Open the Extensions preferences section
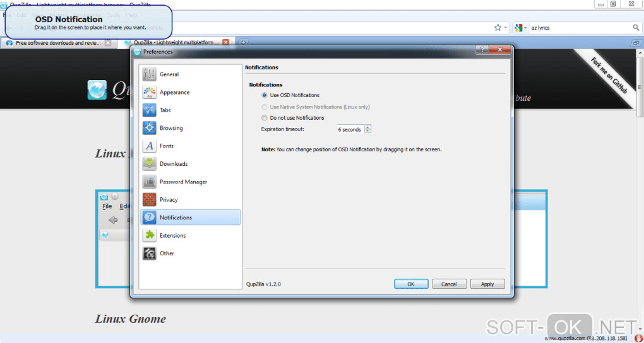Image resolution: width=644 pixels, height=343 pixels. [x=190, y=236]
